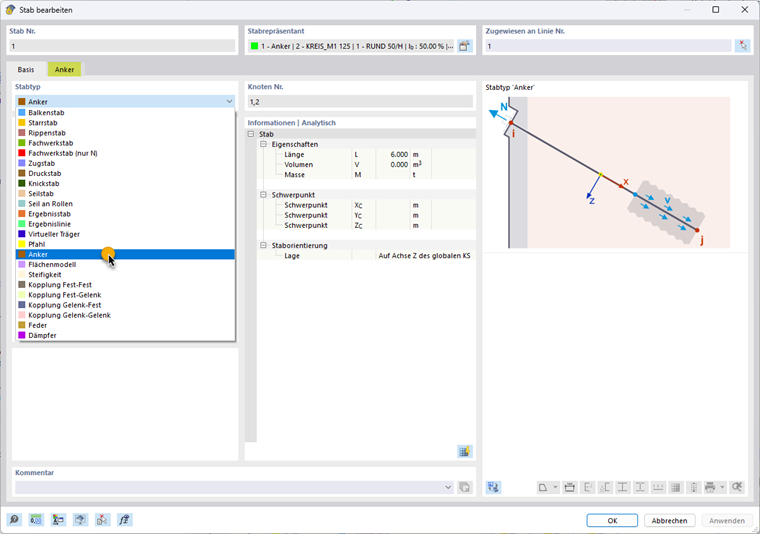Open the units and decimal places icon
The width and height of the screenshot is (760, 534).
click(36, 519)
